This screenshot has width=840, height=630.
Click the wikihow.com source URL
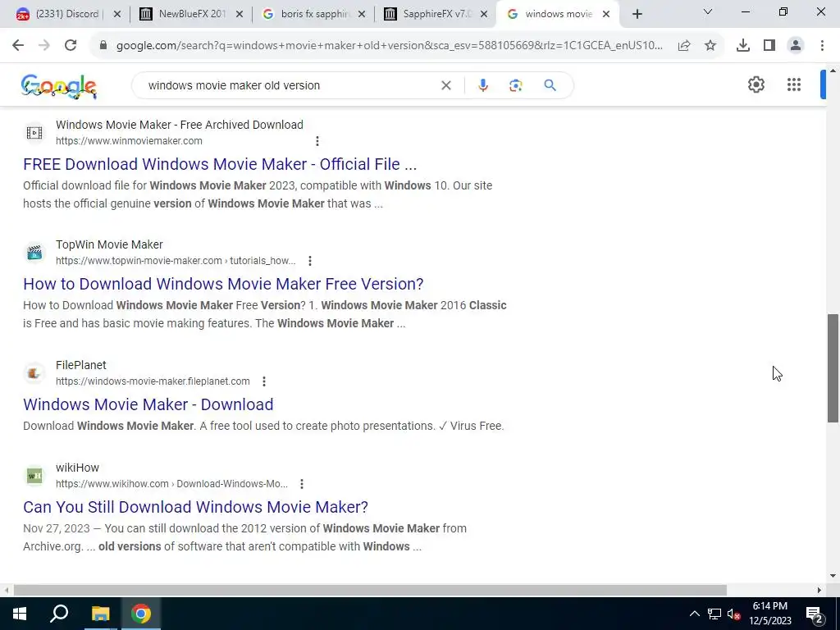pos(171,484)
